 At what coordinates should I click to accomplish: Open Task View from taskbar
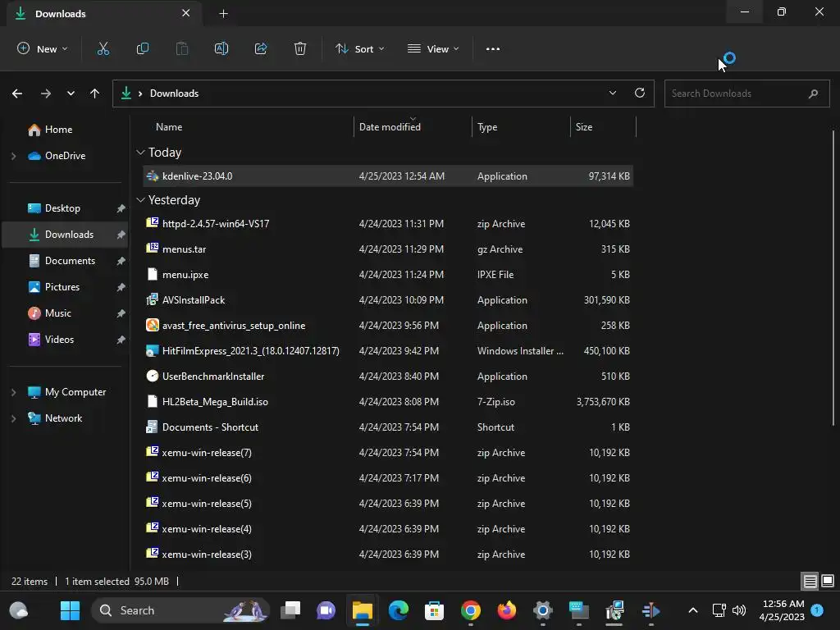coord(290,610)
